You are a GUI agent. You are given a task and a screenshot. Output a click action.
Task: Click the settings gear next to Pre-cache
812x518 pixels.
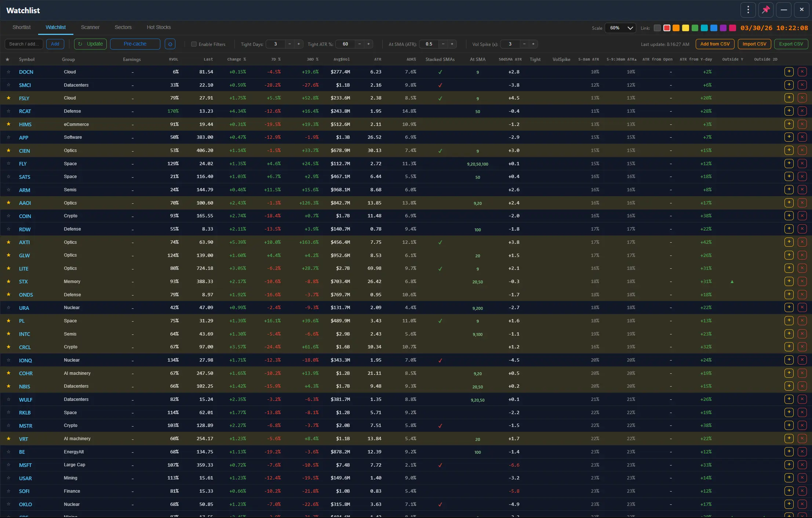tap(170, 44)
